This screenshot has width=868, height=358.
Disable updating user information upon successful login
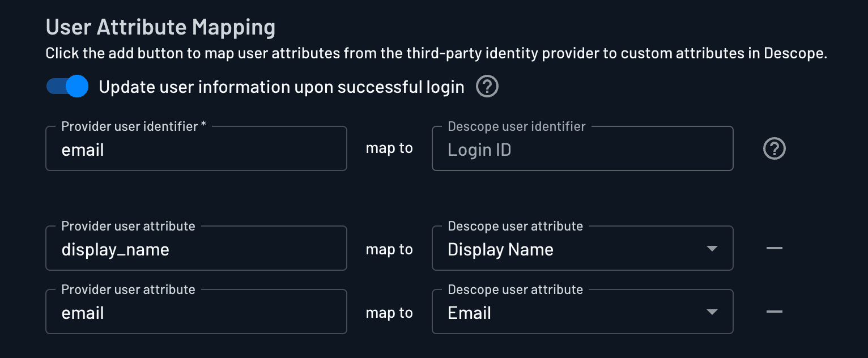click(x=67, y=86)
